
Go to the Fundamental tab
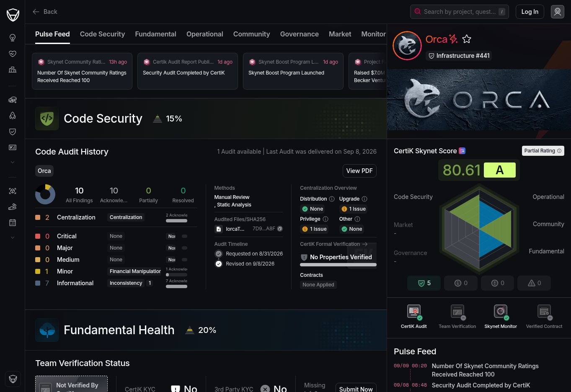pos(155,34)
